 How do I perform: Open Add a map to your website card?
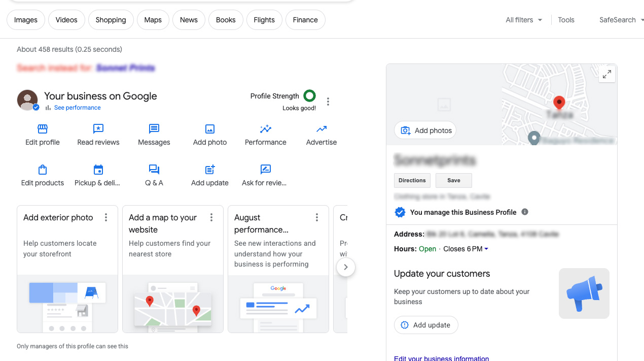pyautogui.click(x=173, y=269)
